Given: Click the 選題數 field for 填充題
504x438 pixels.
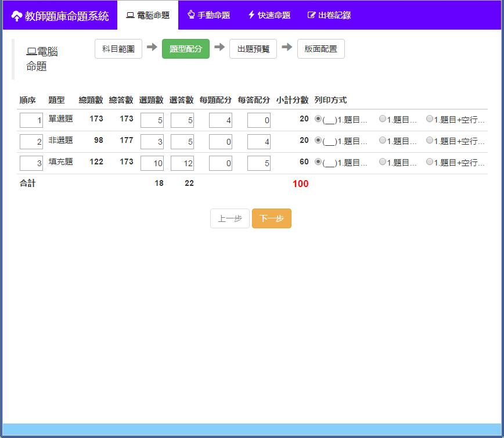Looking at the screenshot, I should (x=152, y=163).
